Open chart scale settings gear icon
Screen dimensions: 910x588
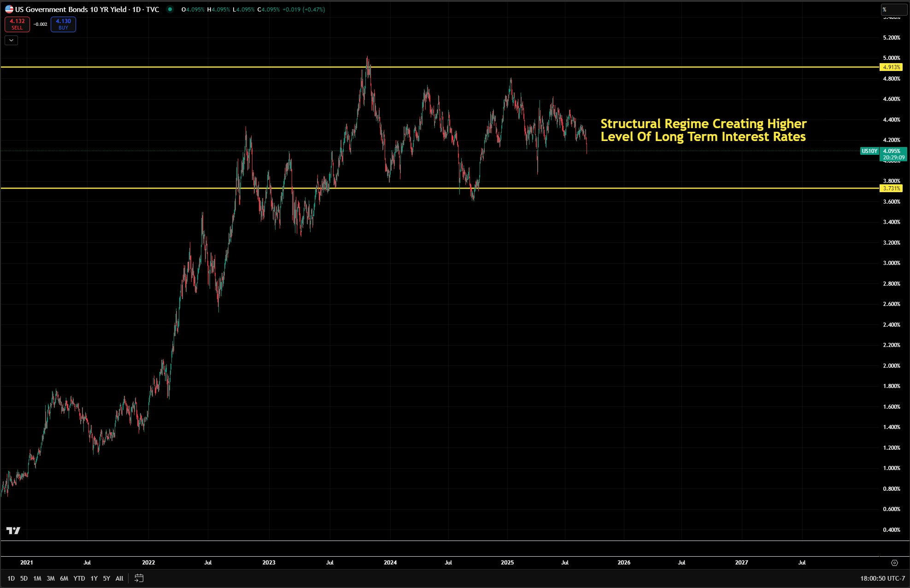(894, 563)
